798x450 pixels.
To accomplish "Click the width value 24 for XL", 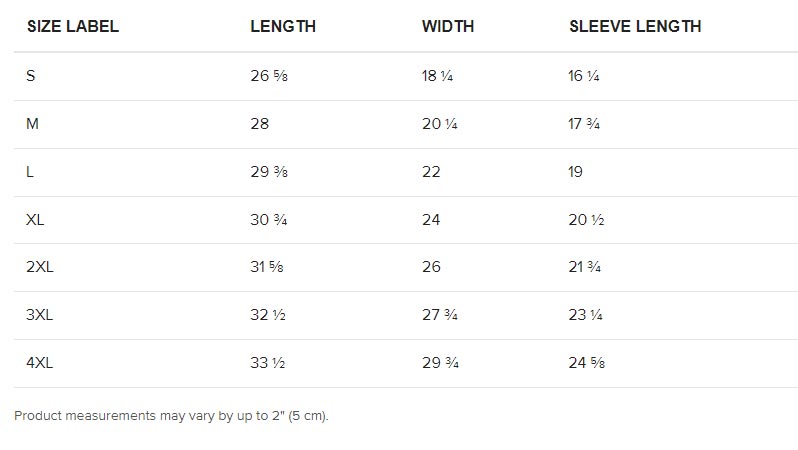I will coord(431,220).
